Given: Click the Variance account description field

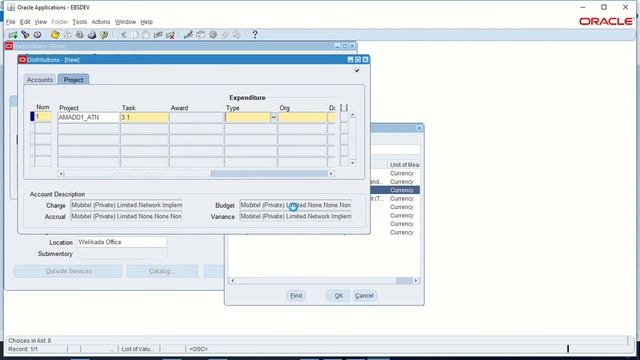Looking at the screenshot, I should click(296, 216).
